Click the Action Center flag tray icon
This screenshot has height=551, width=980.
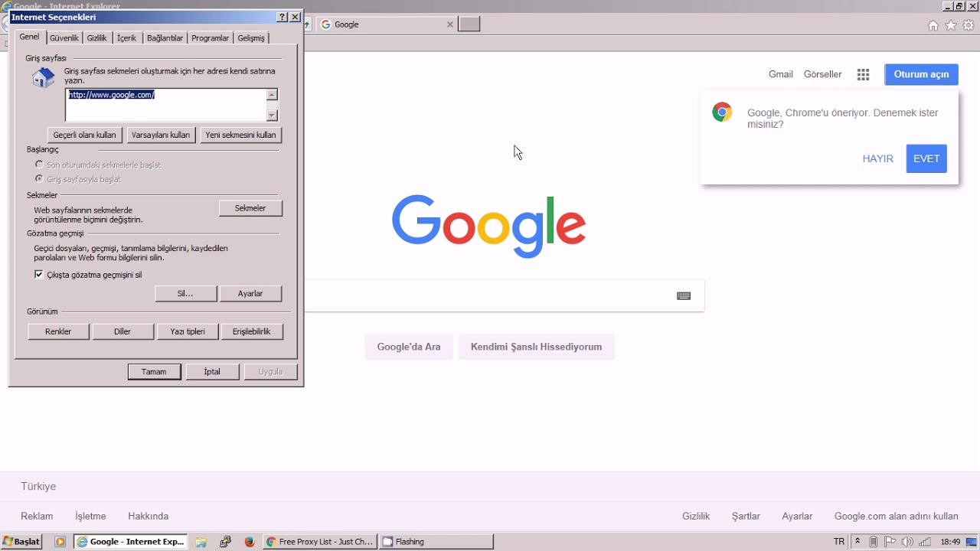click(890, 542)
